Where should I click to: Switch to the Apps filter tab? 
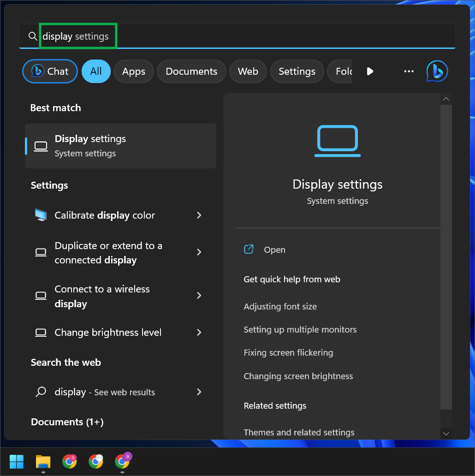[x=133, y=71]
